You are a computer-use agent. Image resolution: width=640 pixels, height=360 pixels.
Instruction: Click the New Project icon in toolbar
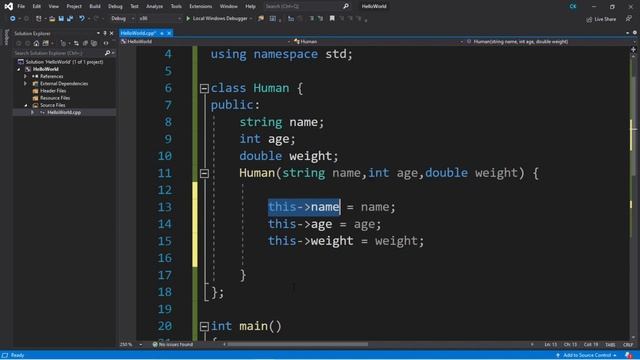tap(39, 19)
